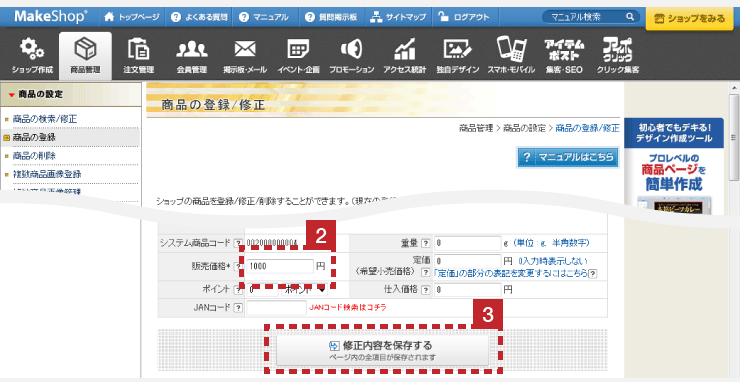Click the マニュアル top menu item
This screenshot has width=740, height=382.
coord(263,17)
